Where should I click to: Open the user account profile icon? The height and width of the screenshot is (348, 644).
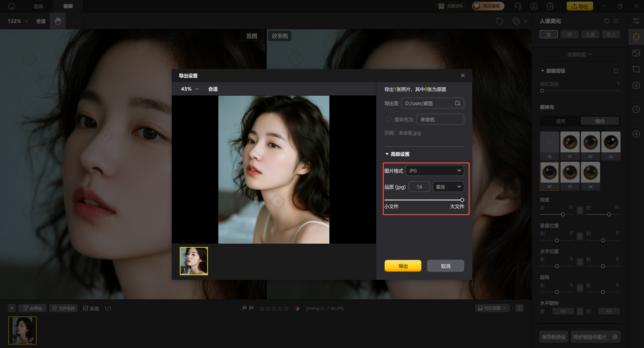pyautogui.click(x=534, y=6)
